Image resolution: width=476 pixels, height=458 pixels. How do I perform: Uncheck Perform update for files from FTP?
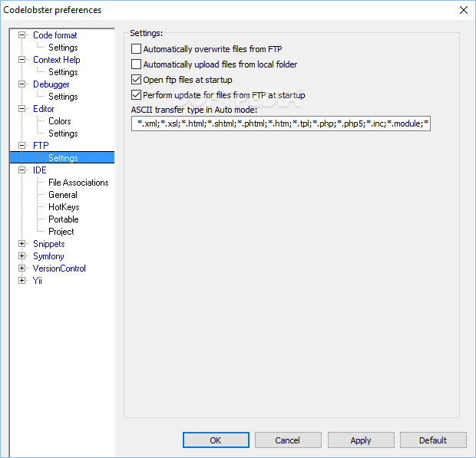[136, 95]
